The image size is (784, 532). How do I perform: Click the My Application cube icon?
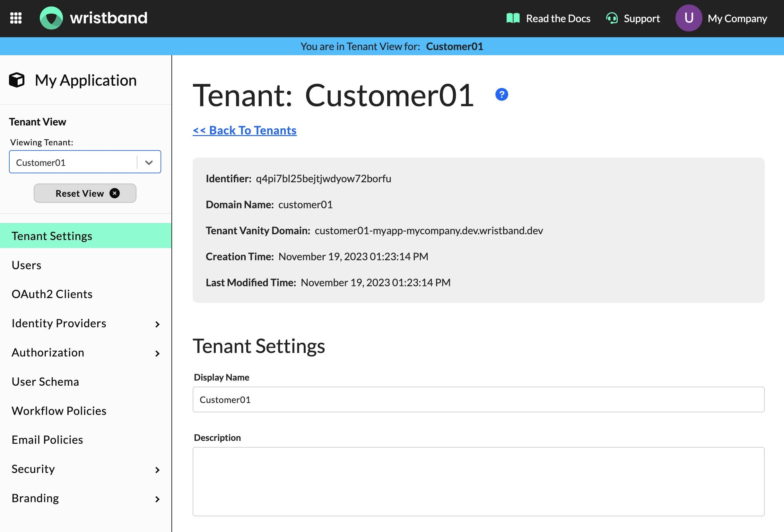(x=17, y=80)
